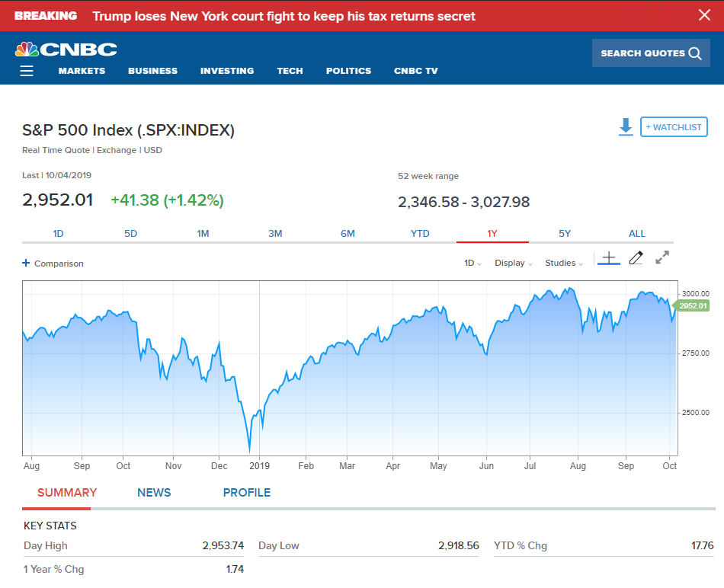This screenshot has height=588, width=724.
Task: Click the 2952.01 price marker on chart axis
Action: coord(692,305)
